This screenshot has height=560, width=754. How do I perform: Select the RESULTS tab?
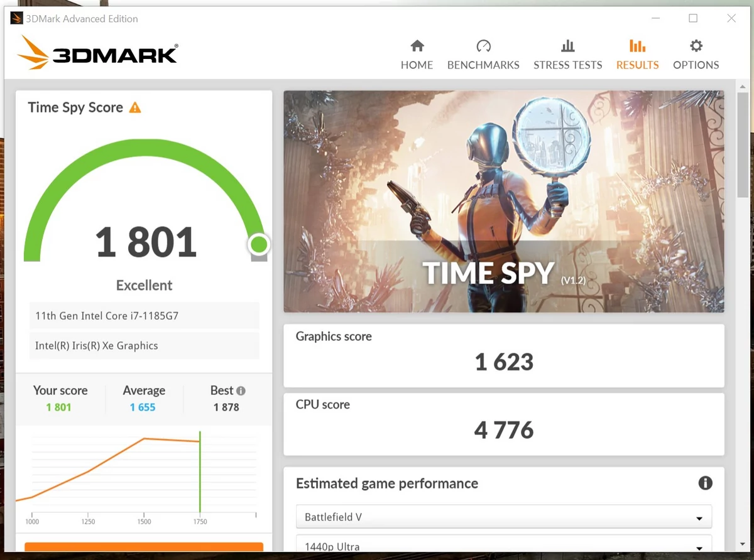(637, 55)
